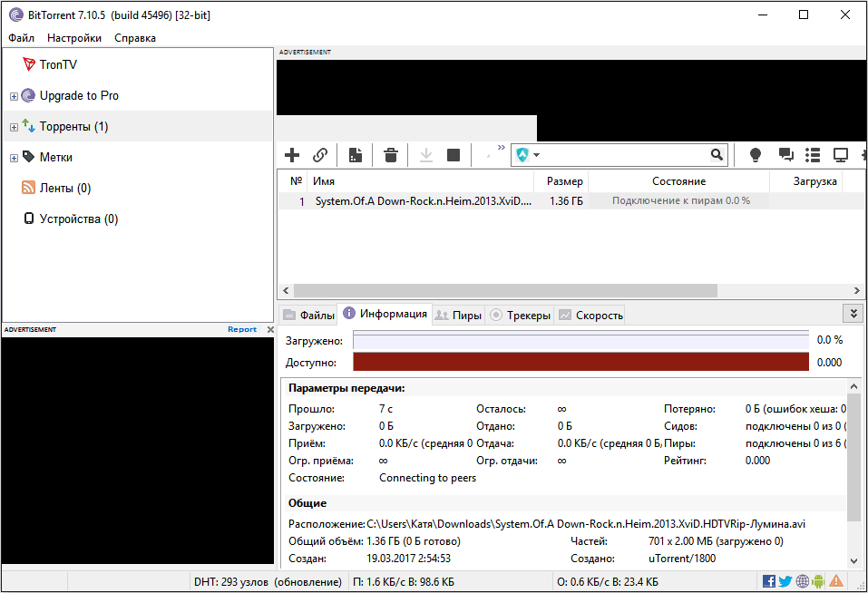Click the Report link above the ad
The height and width of the screenshot is (593, 868).
tap(242, 329)
